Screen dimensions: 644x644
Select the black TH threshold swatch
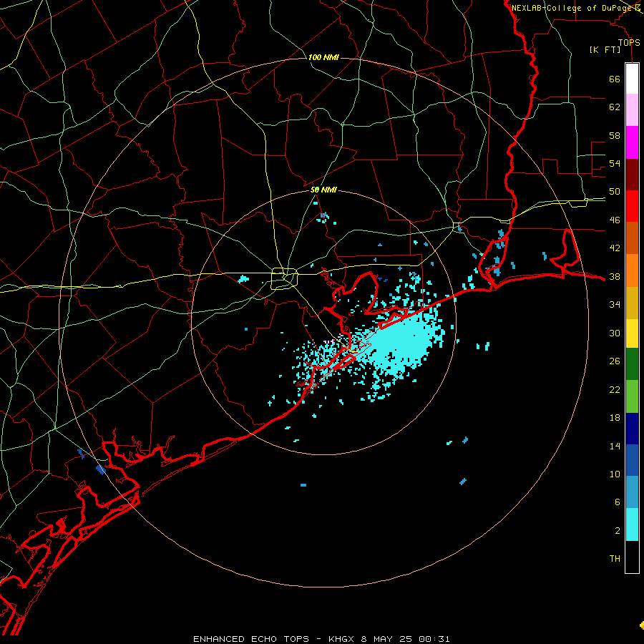pyautogui.click(x=632, y=557)
